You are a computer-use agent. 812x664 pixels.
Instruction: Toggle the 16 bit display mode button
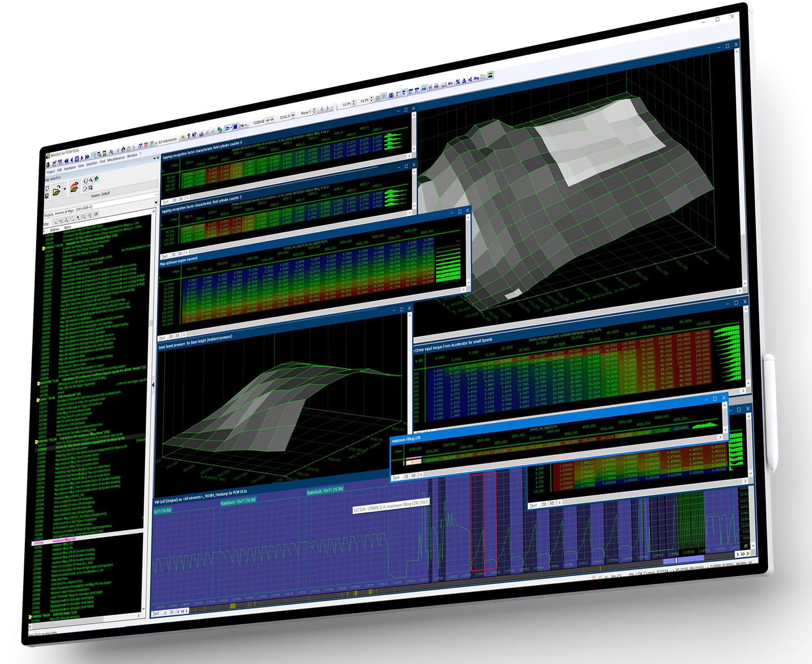coord(404,93)
